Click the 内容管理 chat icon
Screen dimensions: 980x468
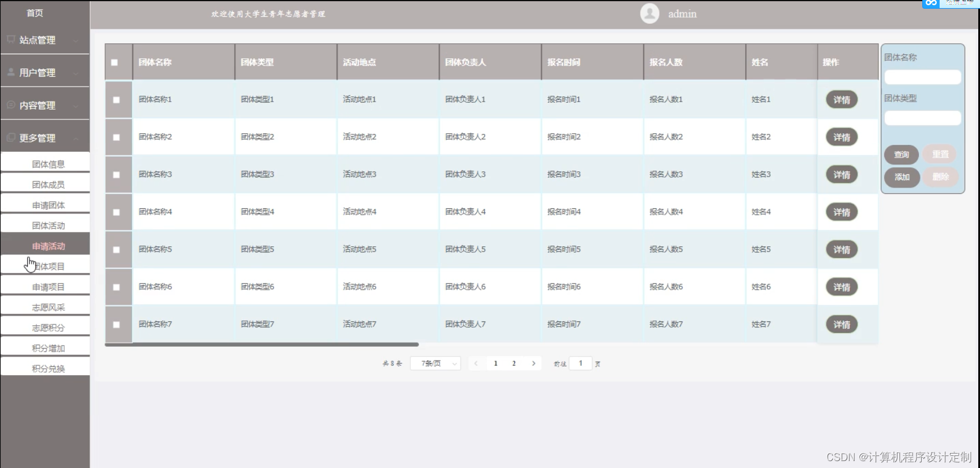click(11, 105)
